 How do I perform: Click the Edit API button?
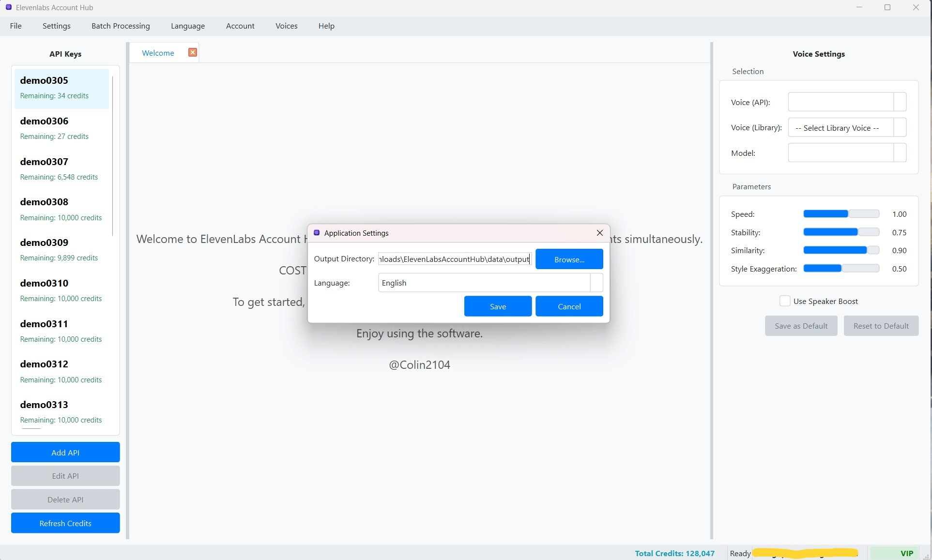(65, 476)
